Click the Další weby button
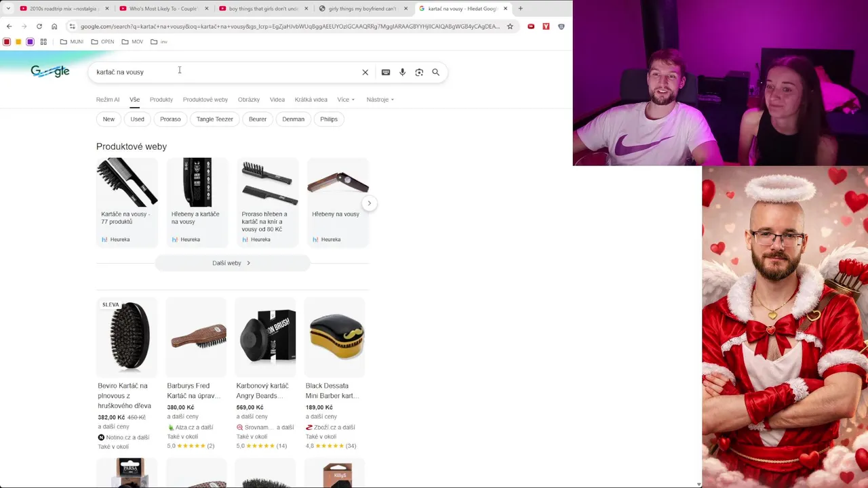868x488 pixels. coord(232,263)
